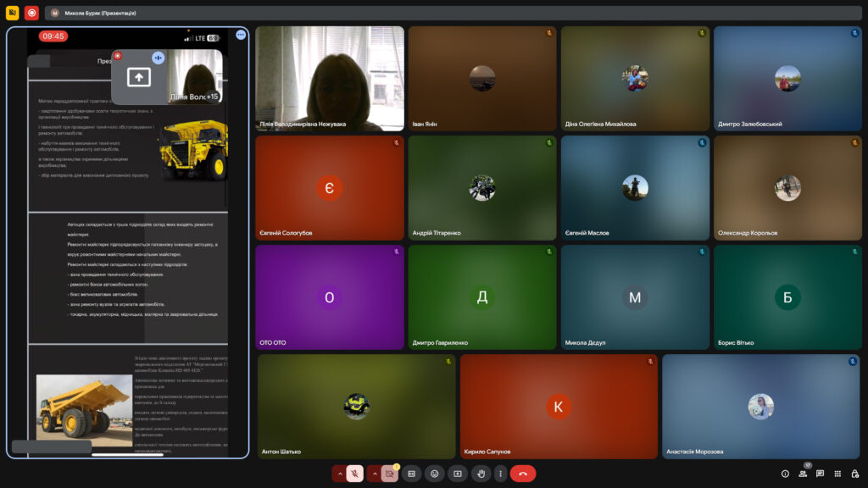Click the О avatar on ОТО ОТО tile

[x=330, y=297]
